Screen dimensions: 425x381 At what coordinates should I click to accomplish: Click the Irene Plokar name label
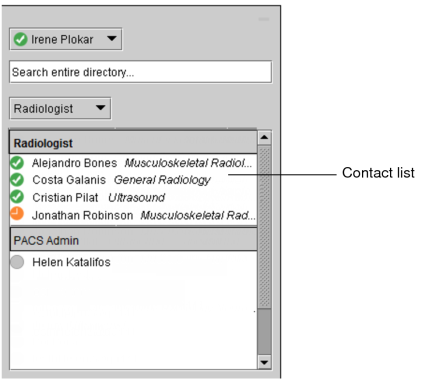point(62,39)
